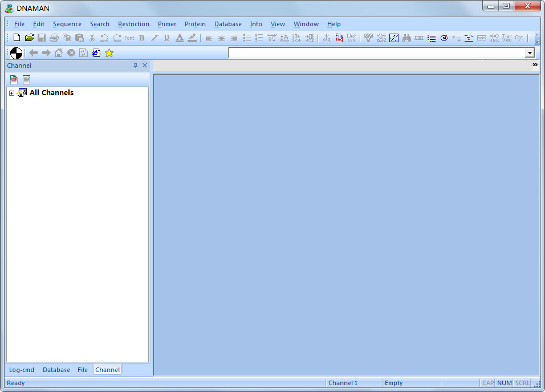Screen dimensions: 545x392
Task: Click Channel 1 in the status bar
Action: click(343, 383)
